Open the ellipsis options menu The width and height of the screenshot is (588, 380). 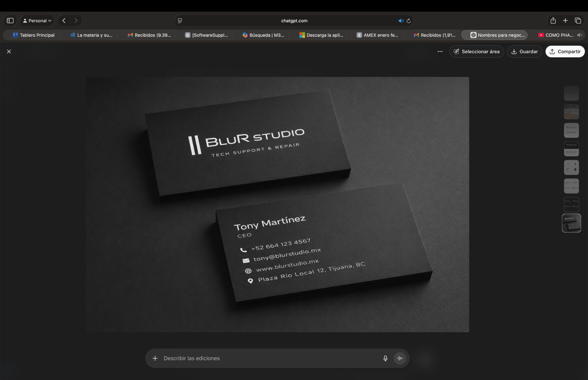click(x=440, y=51)
